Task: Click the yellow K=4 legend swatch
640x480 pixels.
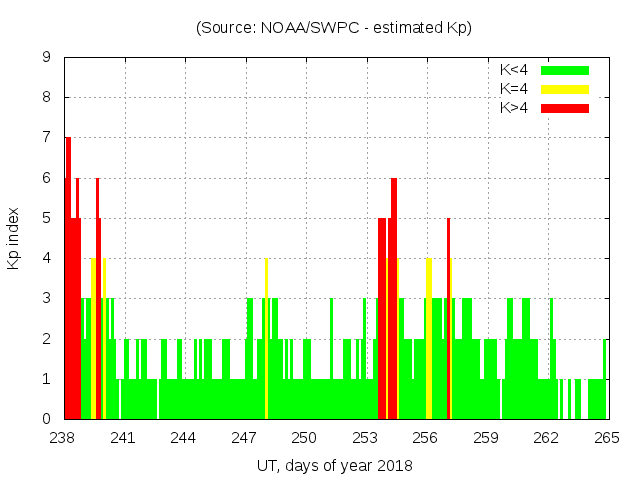Action: click(565, 89)
